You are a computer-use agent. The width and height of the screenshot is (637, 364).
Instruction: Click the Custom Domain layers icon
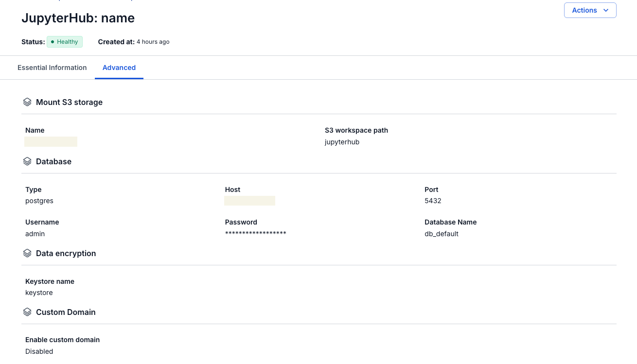pyautogui.click(x=27, y=312)
